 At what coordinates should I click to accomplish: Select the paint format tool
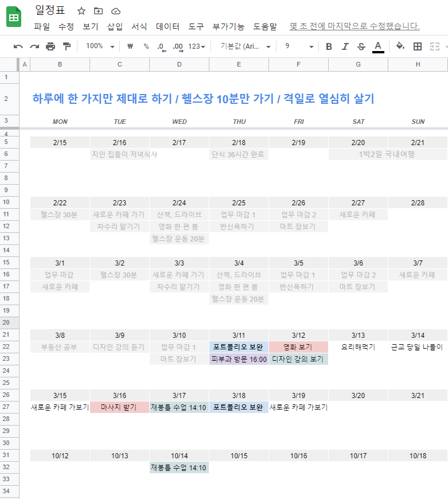pos(67,46)
